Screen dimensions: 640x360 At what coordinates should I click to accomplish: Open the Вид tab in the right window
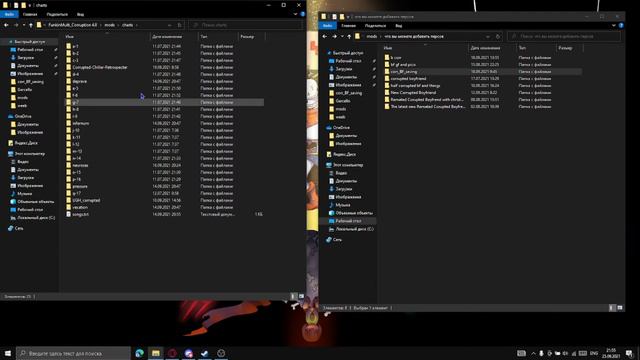coord(399,26)
